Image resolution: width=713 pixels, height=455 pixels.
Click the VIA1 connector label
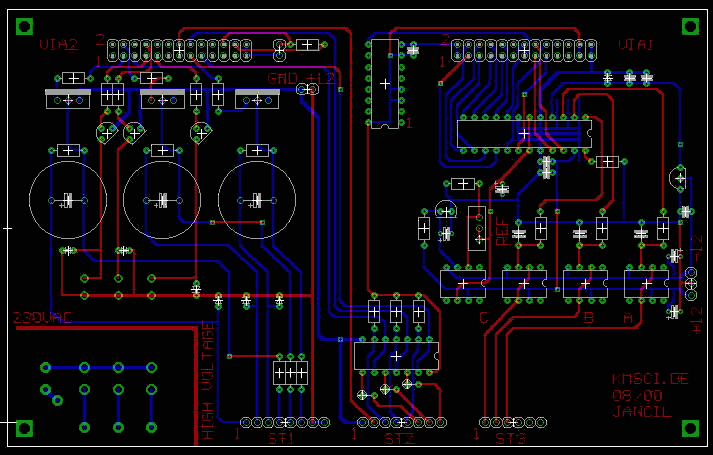(635, 45)
